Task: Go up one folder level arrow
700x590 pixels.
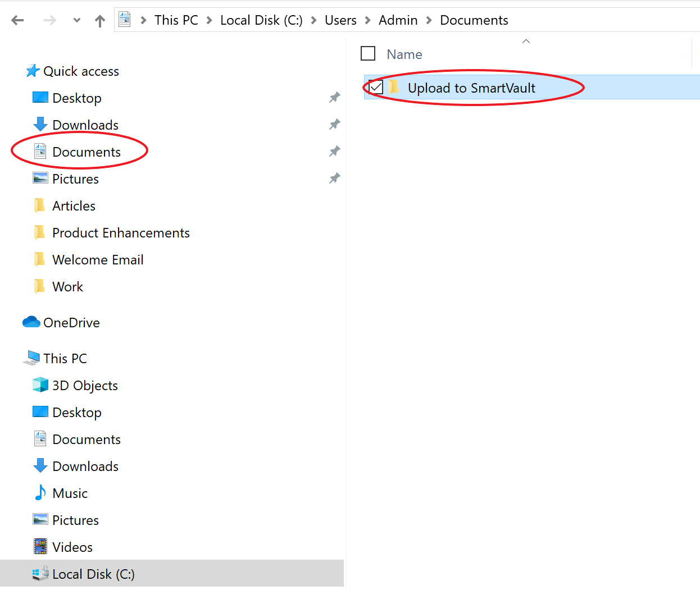Action: tap(100, 21)
